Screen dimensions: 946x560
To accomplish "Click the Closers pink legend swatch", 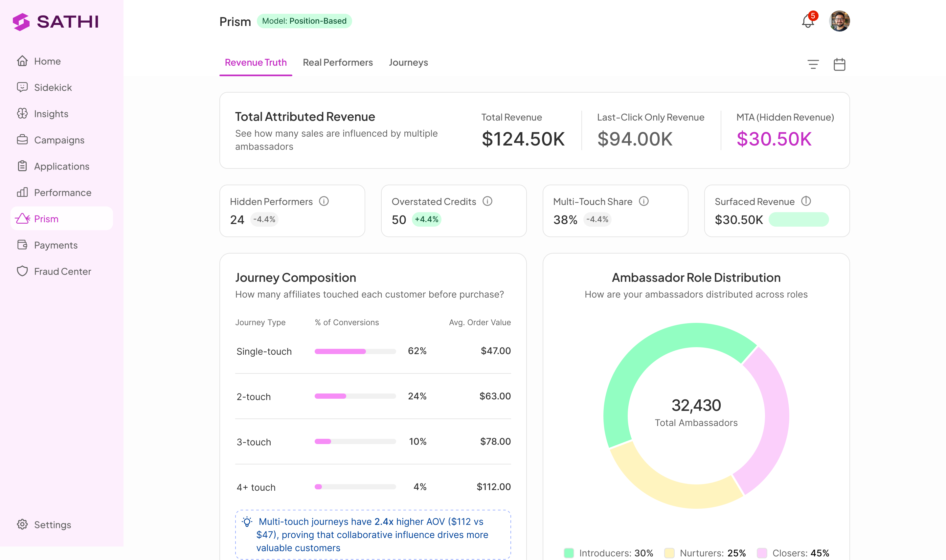I will point(762,553).
